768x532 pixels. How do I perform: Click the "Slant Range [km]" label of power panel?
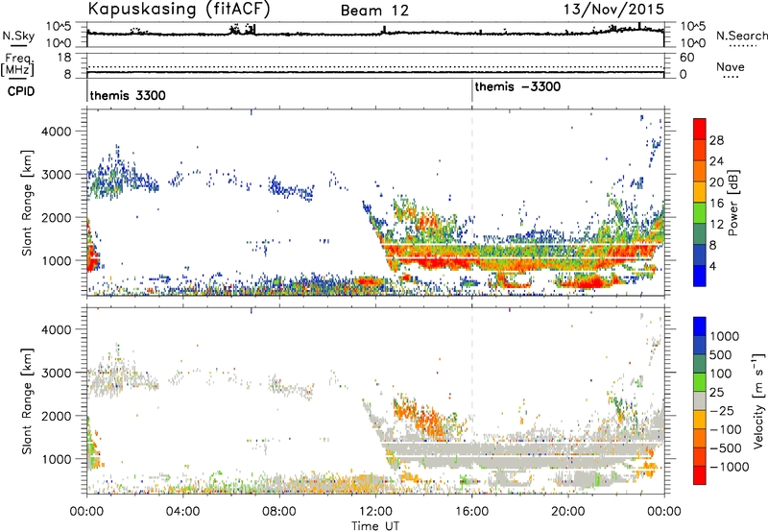pos(27,203)
